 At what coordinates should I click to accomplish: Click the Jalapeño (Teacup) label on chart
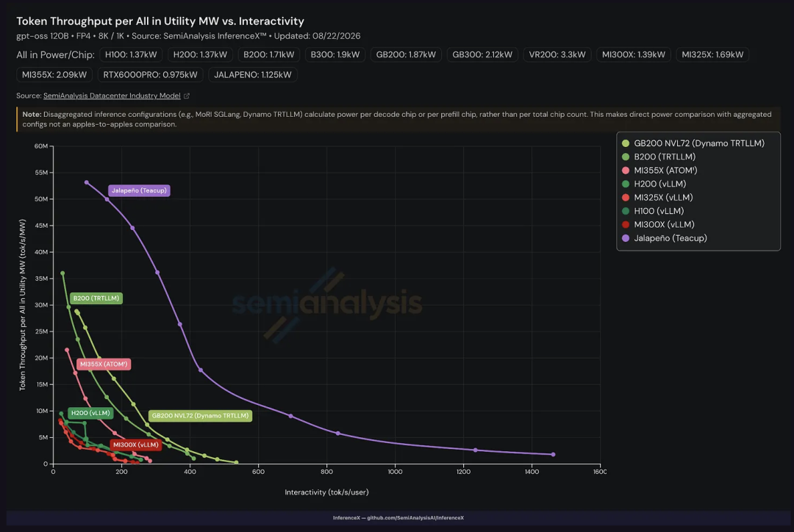pyautogui.click(x=139, y=190)
